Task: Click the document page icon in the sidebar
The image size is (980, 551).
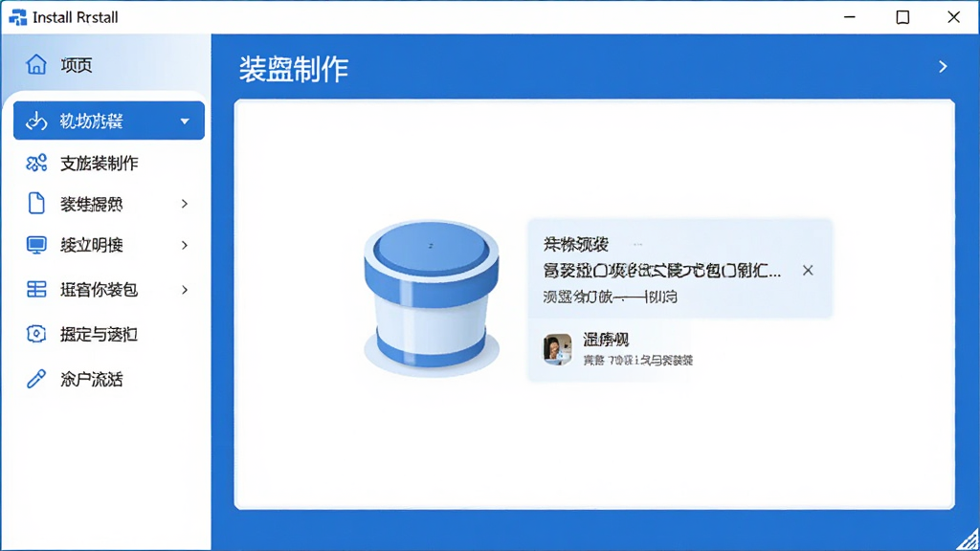Action: tap(36, 204)
